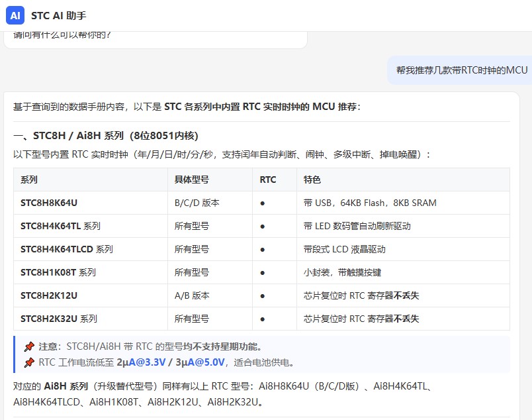This screenshot has height=420, width=532.
Task: Click the 2μA@3.3V current value
Action: point(141,362)
